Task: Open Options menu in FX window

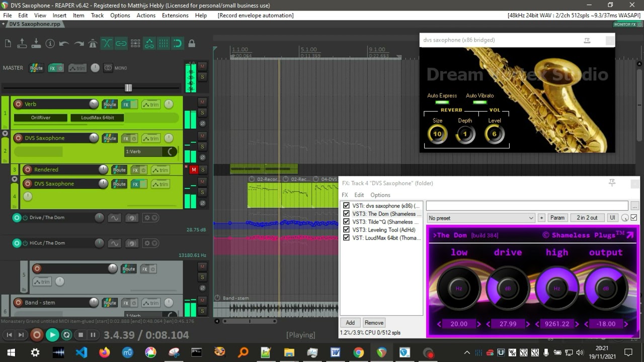Action: [x=380, y=195]
